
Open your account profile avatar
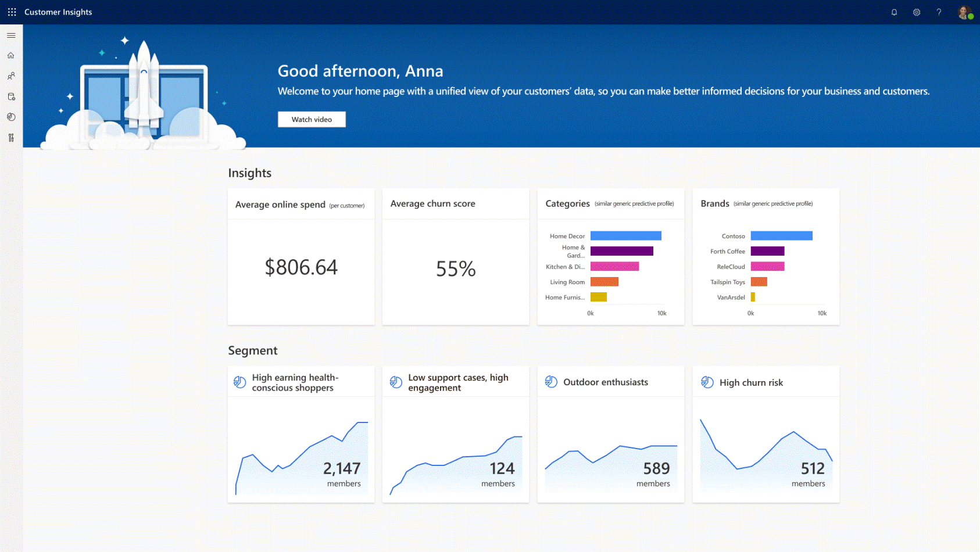pos(964,12)
